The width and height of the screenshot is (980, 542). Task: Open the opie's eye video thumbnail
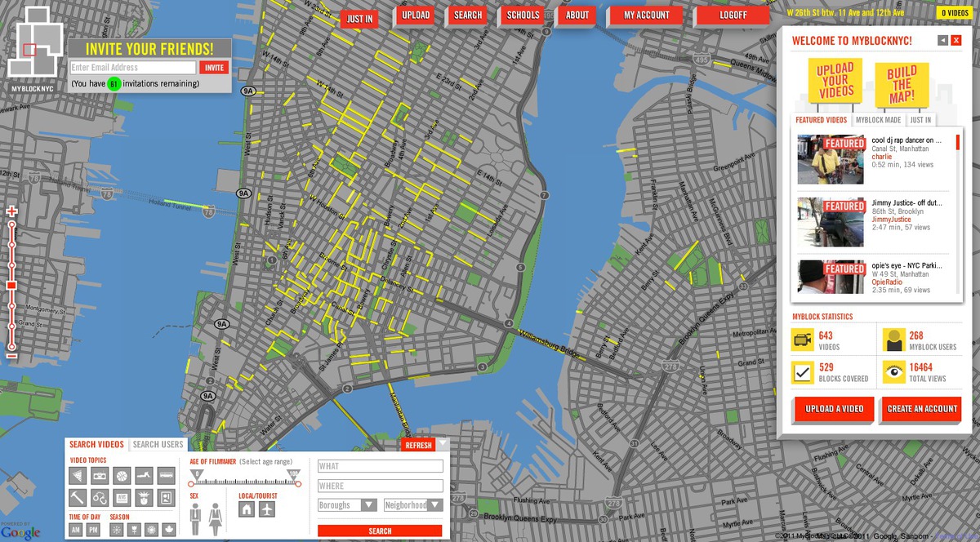(x=831, y=277)
